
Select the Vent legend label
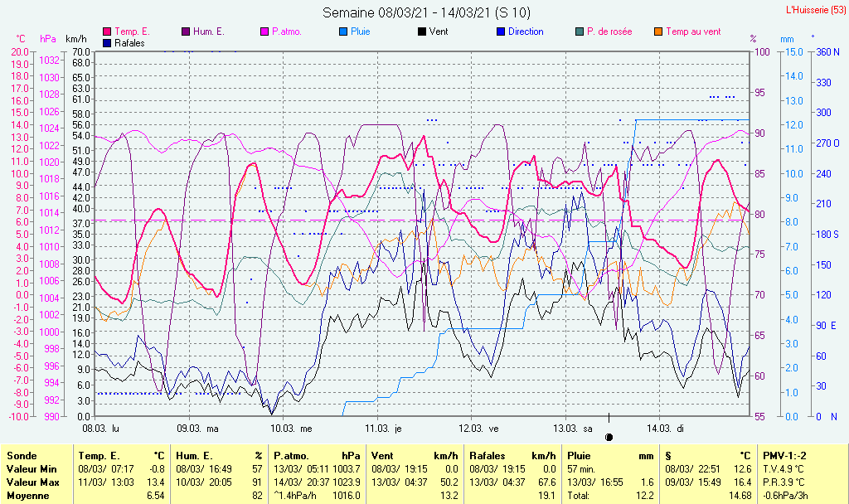(x=439, y=32)
